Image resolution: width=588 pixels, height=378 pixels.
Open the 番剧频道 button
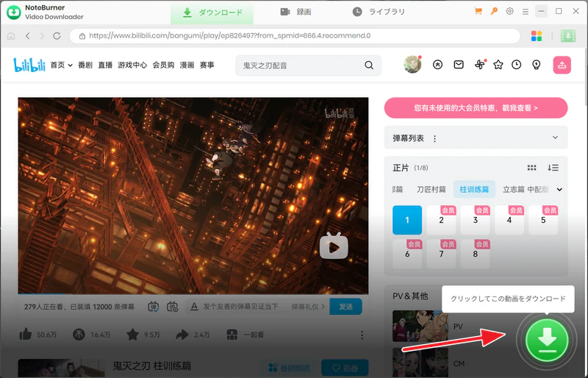click(289, 368)
